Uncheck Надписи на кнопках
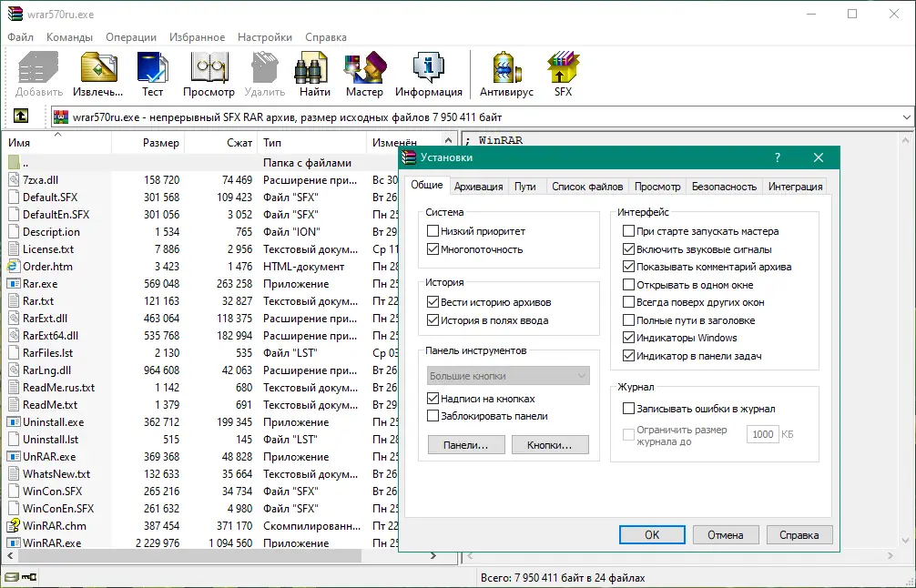The image size is (916, 588). pos(433,399)
